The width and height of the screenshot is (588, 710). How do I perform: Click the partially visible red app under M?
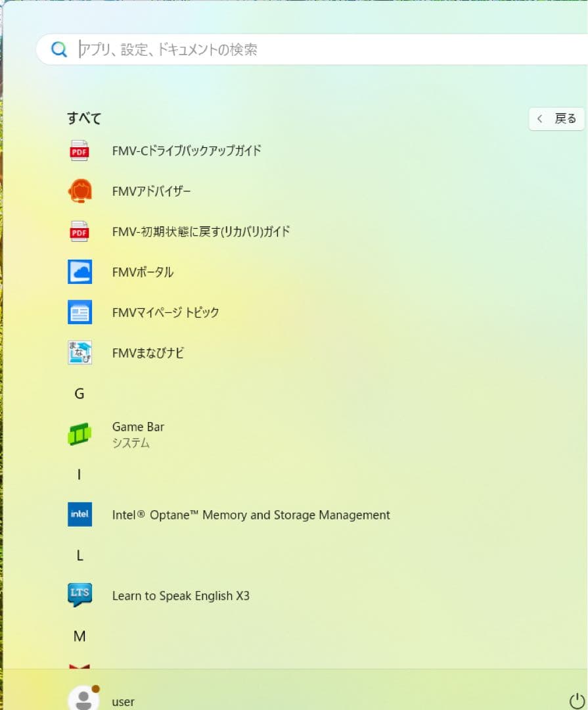[79, 665]
